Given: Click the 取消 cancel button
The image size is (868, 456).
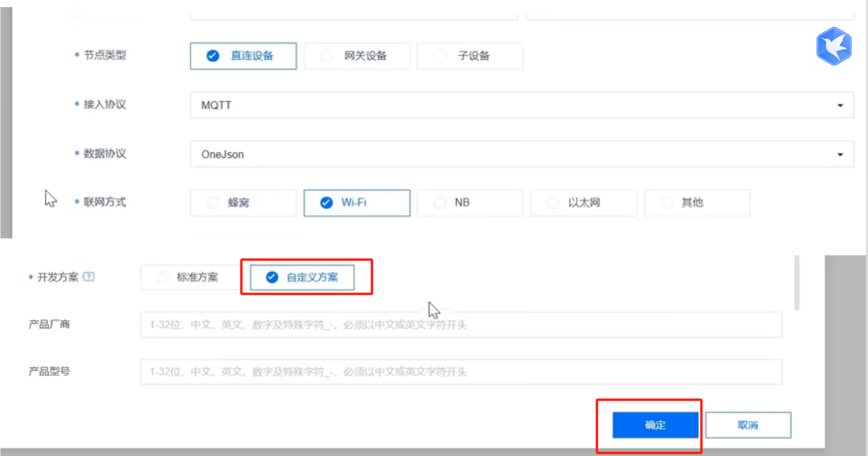Looking at the screenshot, I should tap(748, 425).
